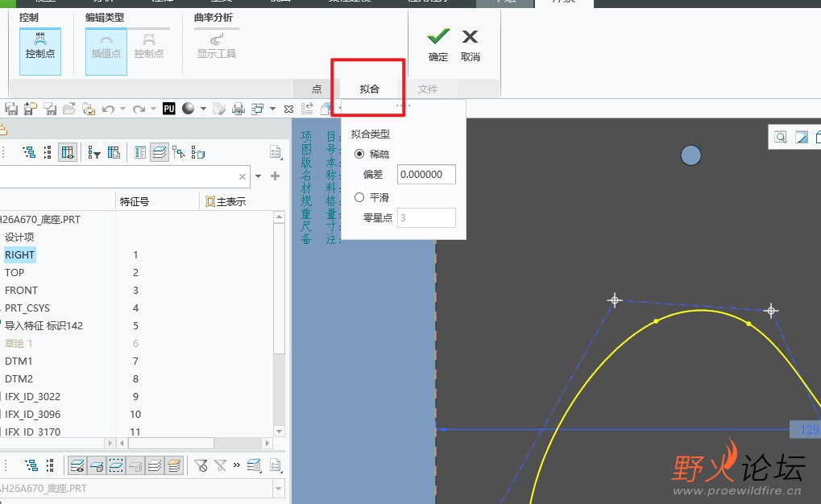Click the model tree filter icon
The width and height of the screenshot is (821, 504).
[94, 152]
